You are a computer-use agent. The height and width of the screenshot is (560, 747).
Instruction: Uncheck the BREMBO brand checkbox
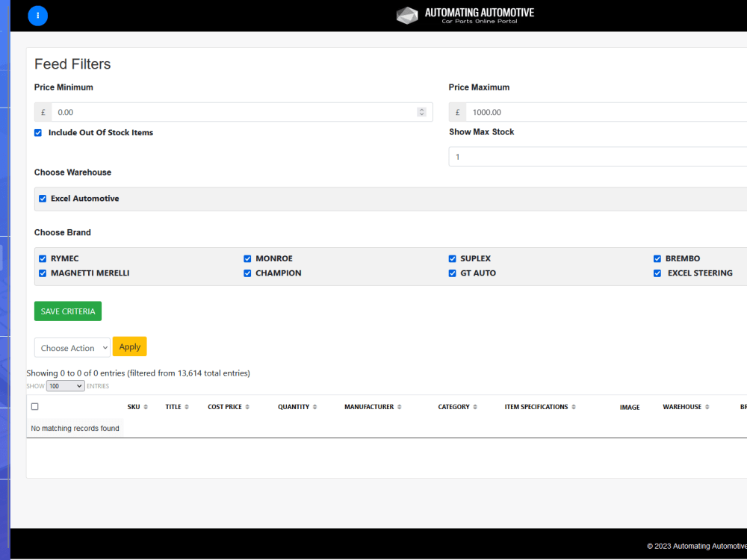[x=657, y=258]
